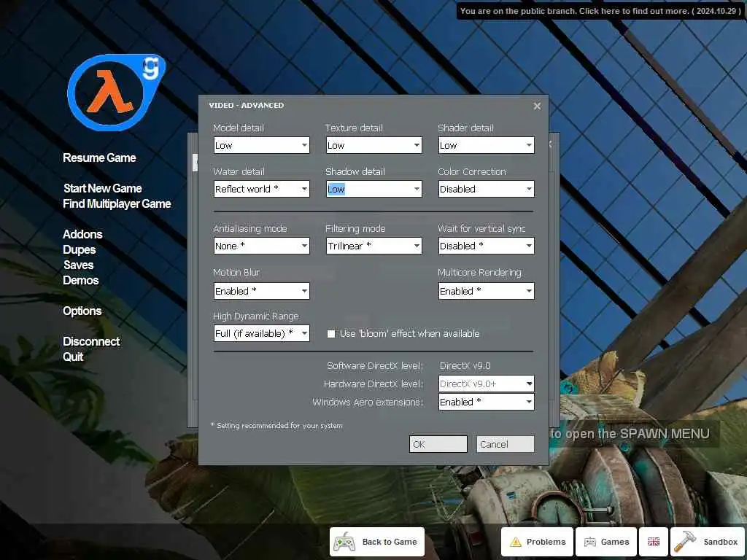Click the Back to Game button
The height and width of the screenshot is (560, 747).
coord(377,542)
